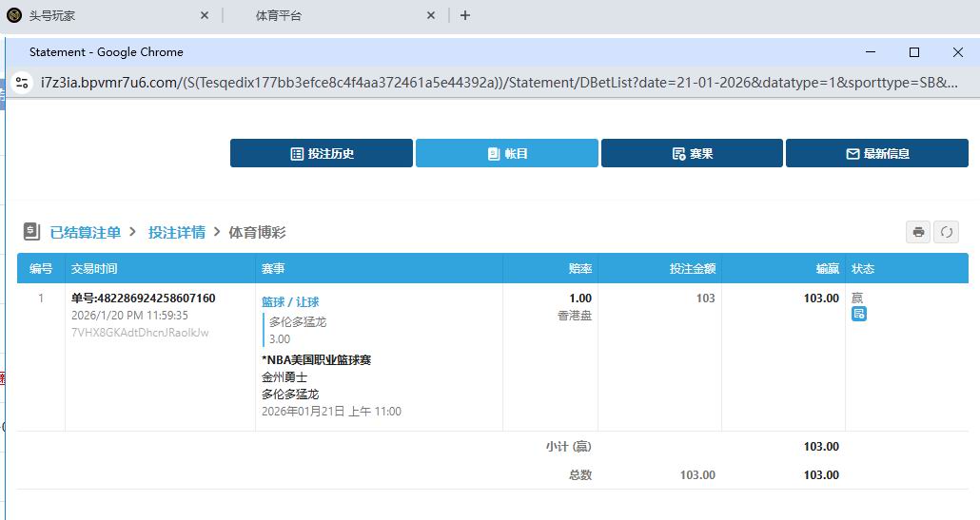The image size is (980, 520).
Task: Click the 交易时间 column header
Action: point(94,269)
